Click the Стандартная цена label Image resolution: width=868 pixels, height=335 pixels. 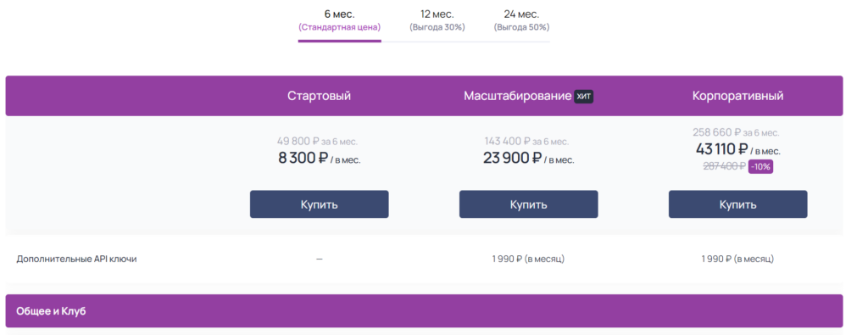click(339, 27)
